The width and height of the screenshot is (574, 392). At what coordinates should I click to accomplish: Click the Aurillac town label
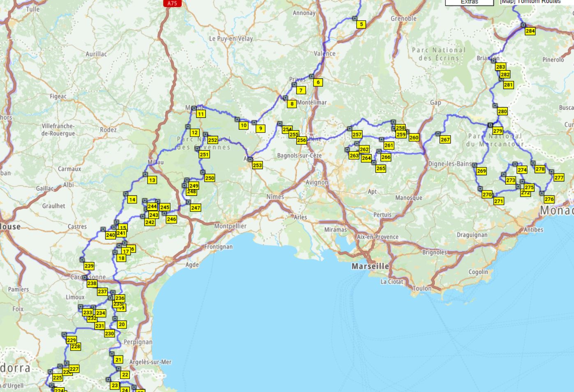click(x=96, y=54)
